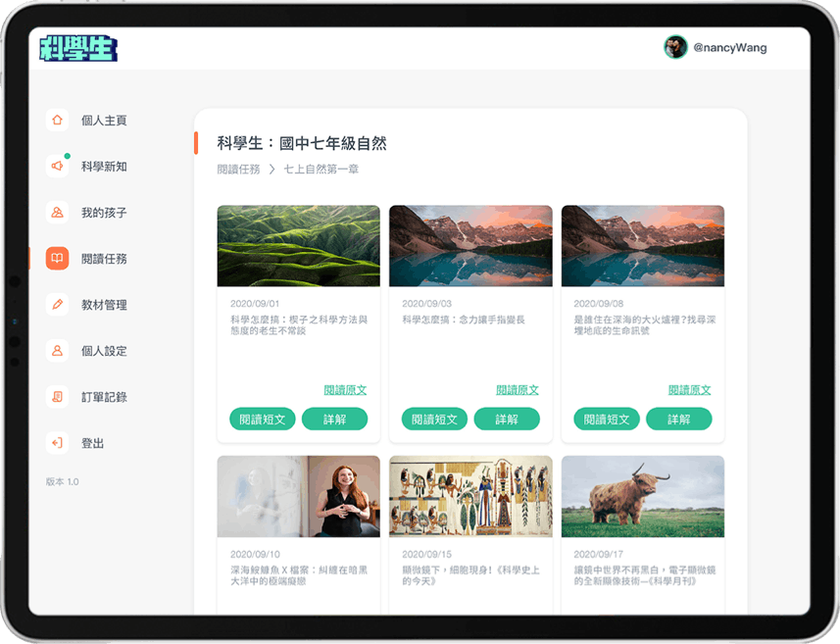Click 閱讀短文 button on 2020/09/08 card
This screenshot has height=644, width=840.
tap(607, 419)
